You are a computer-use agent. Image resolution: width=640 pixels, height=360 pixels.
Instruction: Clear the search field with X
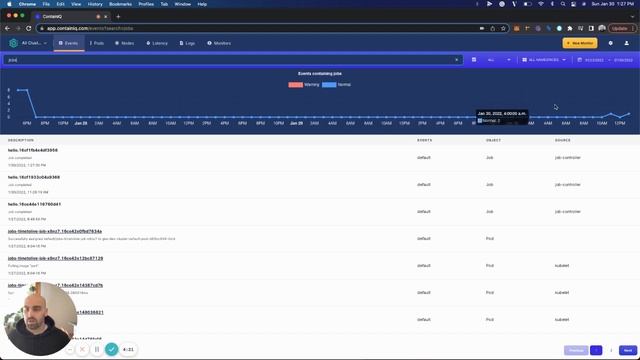tap(456, 60)
